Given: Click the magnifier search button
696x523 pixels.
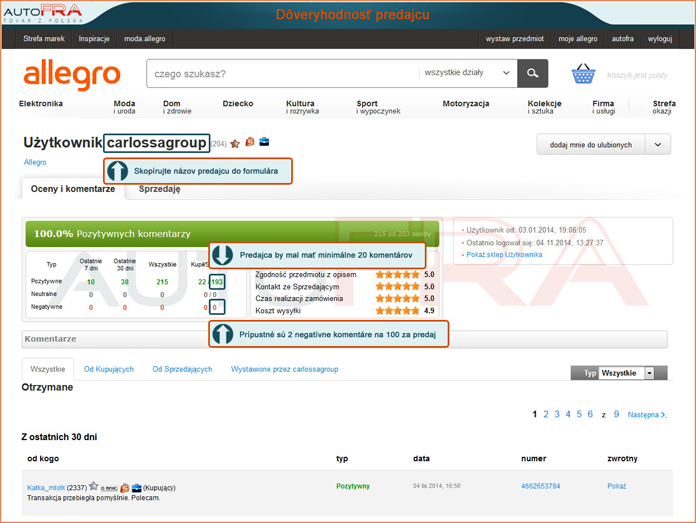Looking at the screenshot, I should coord(533,73).
